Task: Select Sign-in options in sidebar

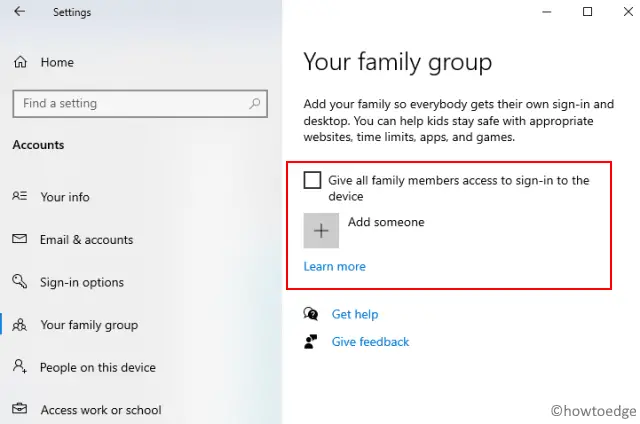Action: pyautogui.click(x=82, y=282)
